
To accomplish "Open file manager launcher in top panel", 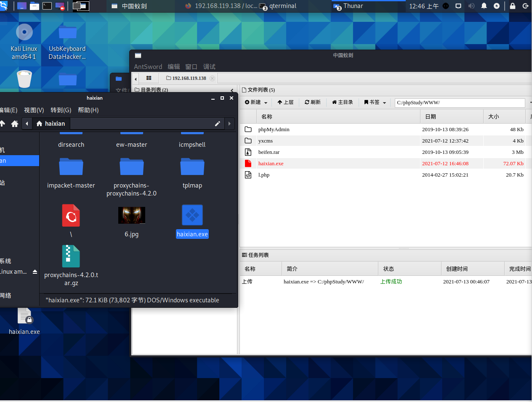I will (x=35, y=6).
